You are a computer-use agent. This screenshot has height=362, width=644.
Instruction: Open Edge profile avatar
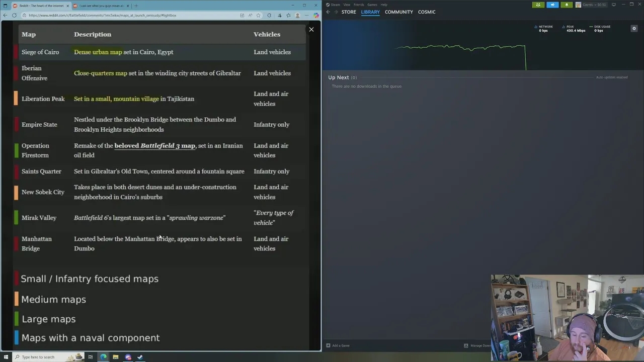(297, 15)
